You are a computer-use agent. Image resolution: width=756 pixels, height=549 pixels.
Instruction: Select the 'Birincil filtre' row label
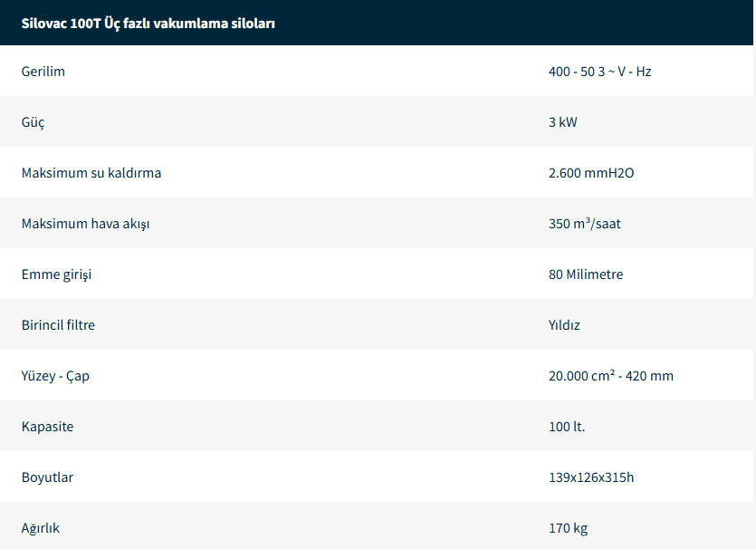point(58,324)
